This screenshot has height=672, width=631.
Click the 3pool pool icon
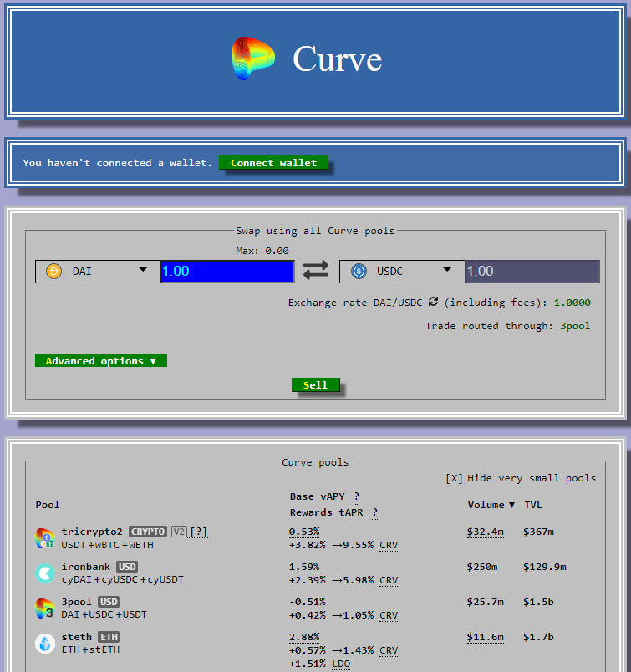tap(45, 608)
